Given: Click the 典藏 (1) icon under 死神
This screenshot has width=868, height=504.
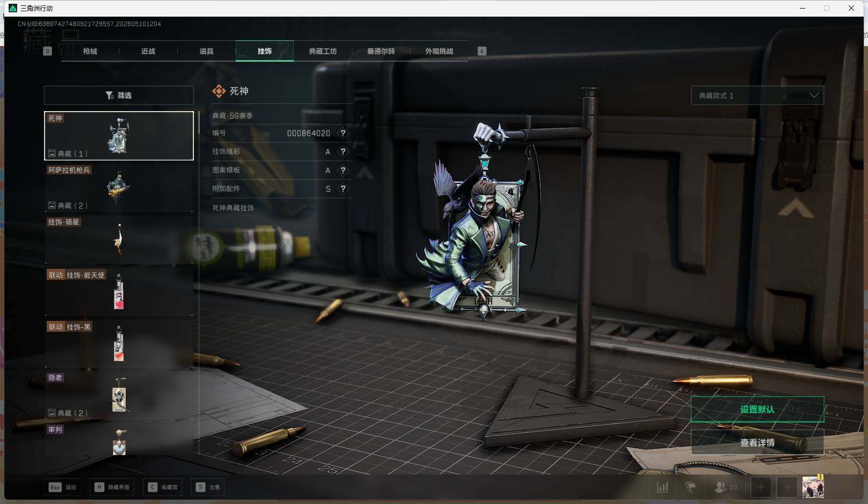Looking at the screenshot, I should click(x=52, y=154).
